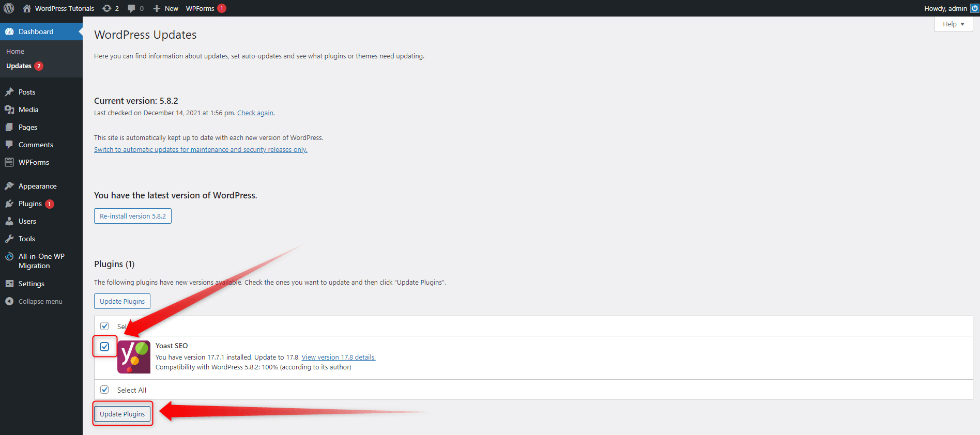Click the Check again link
980x435 pixels.
256,113
